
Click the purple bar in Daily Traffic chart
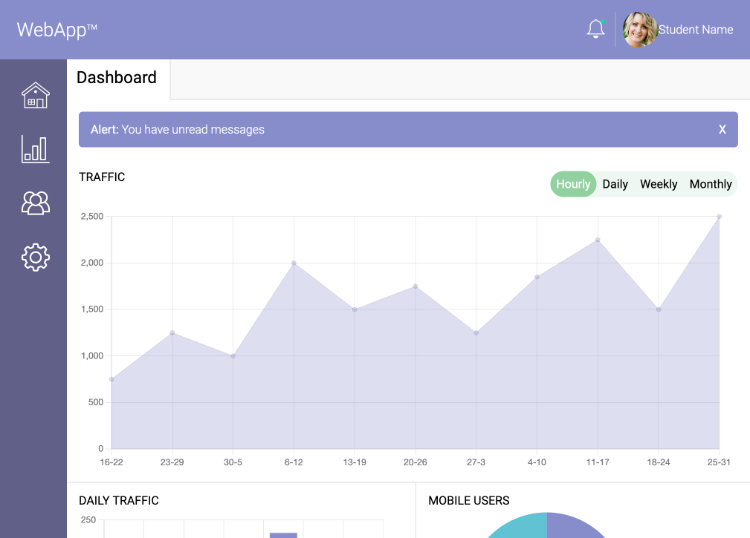coord(283,535)
